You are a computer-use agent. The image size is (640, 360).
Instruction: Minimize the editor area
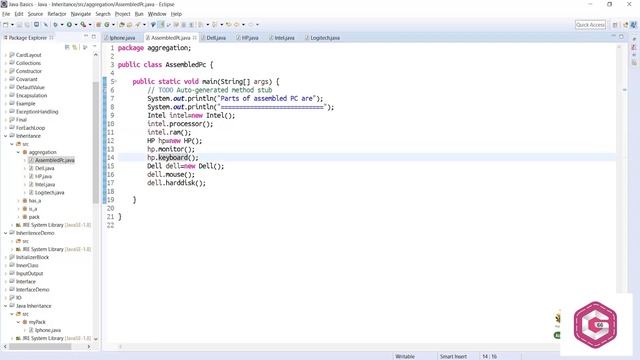click(x=613, y=37)
